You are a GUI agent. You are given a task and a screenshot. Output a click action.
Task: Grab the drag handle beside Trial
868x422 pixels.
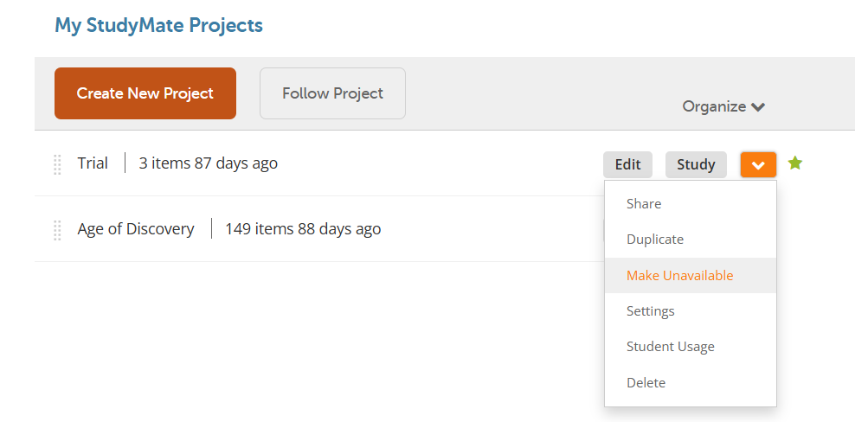pos(57,164)
